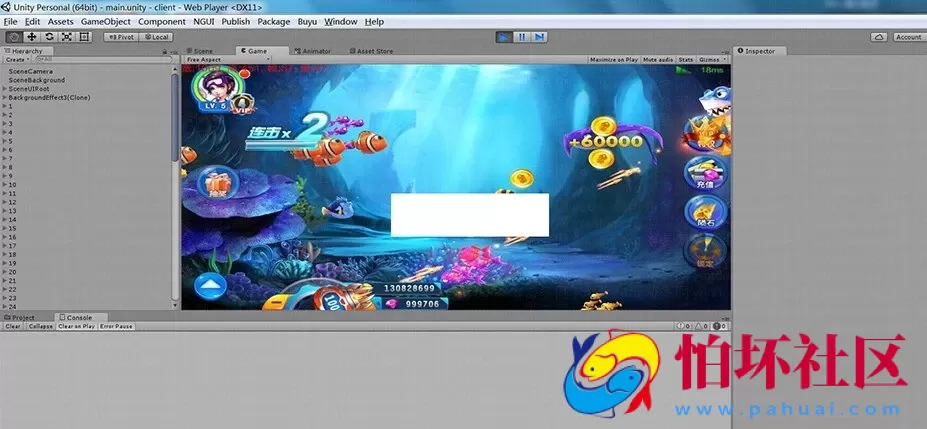Open the Account dropdown
This screenshot has width=927, height=429.
[x=909, y=37]
